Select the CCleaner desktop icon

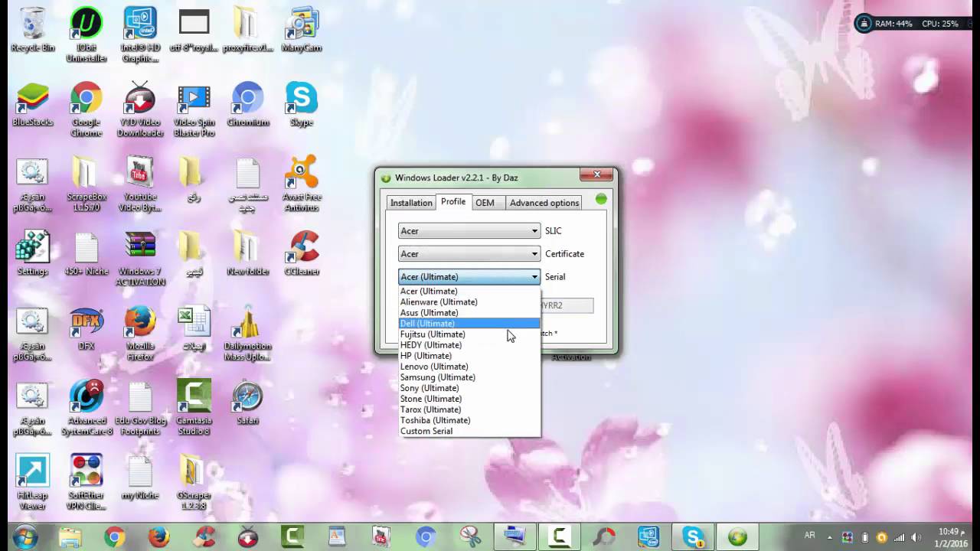[301, 253]
